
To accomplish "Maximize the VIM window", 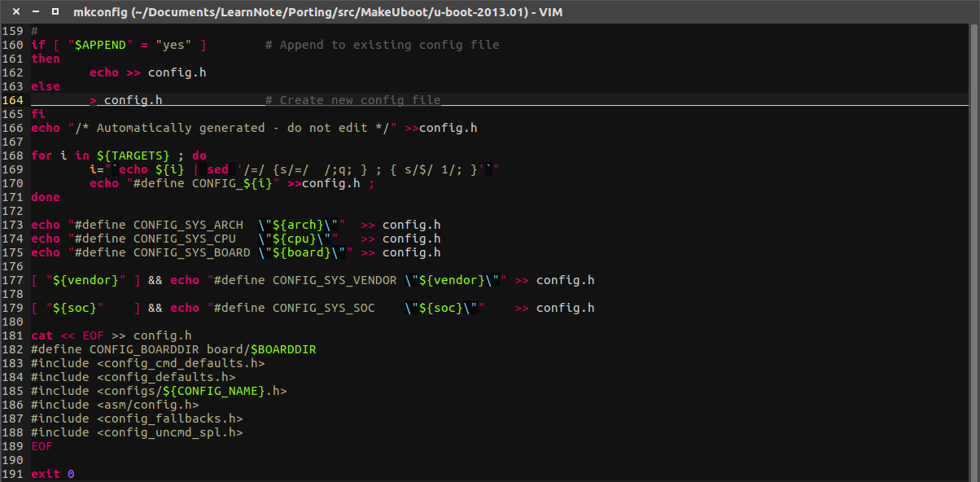I will coord(55,12).
